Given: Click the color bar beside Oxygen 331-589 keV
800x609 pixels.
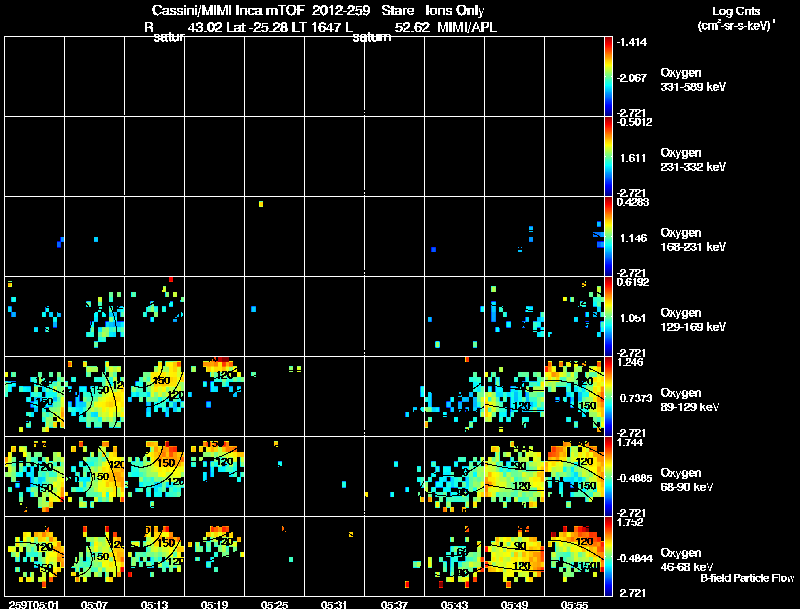Looking at the screenshot, I should tap(608, 76).
